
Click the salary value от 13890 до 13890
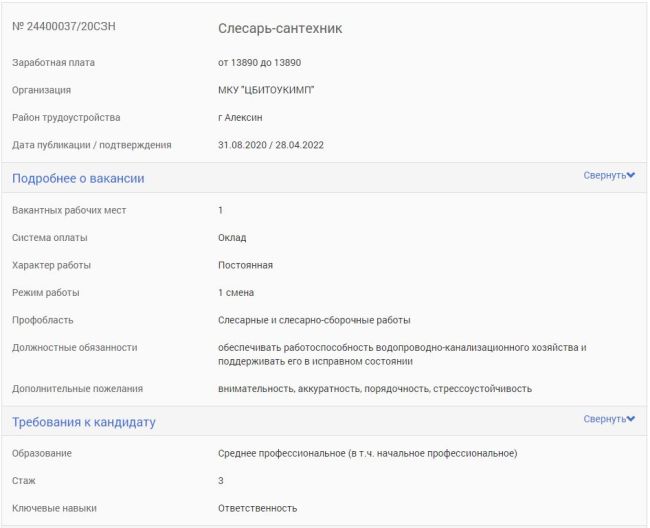260,63
